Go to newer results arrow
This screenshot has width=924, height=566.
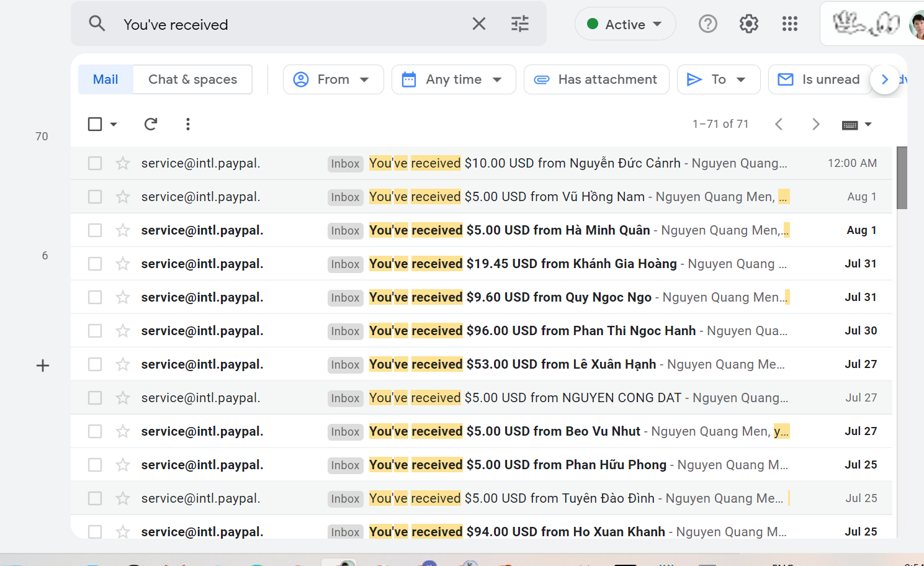[779, 124]
